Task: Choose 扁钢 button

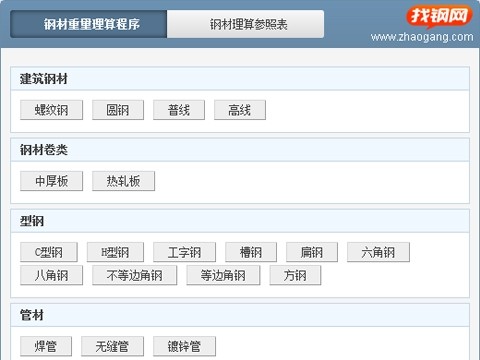Action: coord(312,252)
